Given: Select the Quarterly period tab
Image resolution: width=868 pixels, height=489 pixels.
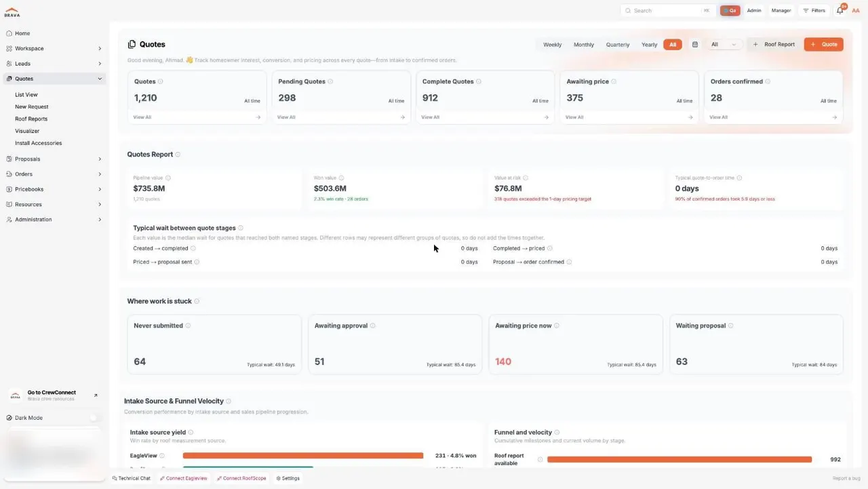Looking at the screenshot, I should [x=618, y=45].
